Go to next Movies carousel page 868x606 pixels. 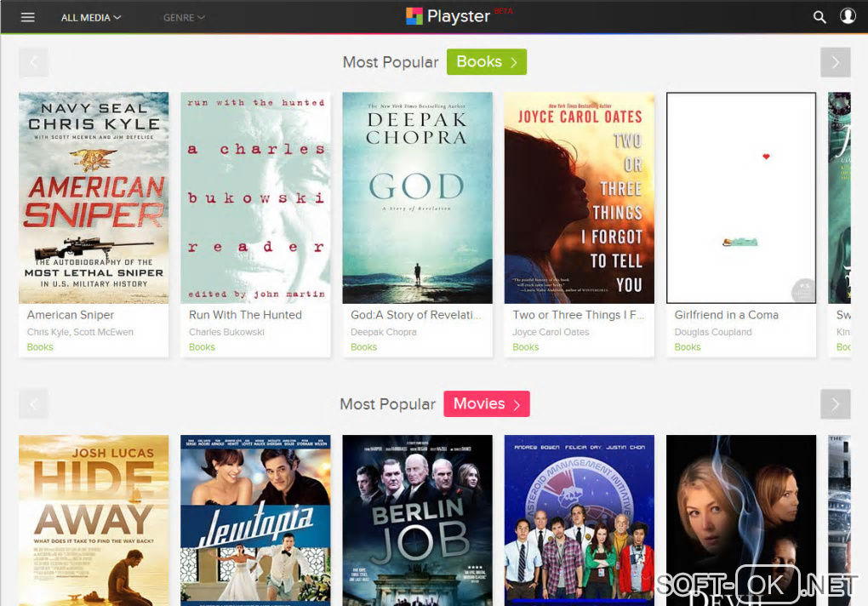pos(835,404)
